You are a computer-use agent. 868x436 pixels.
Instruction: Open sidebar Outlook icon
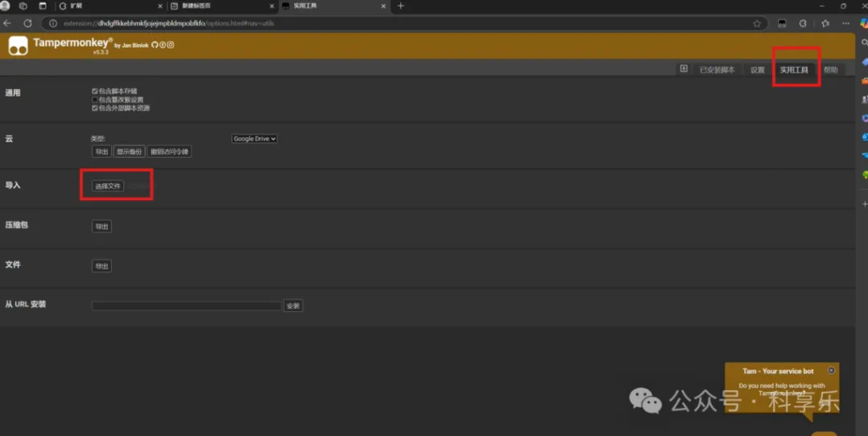coord(865,137)
